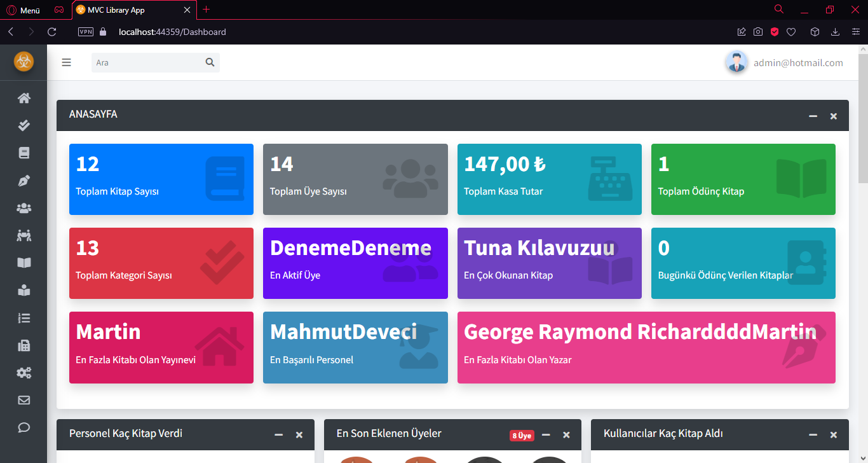Open the Opera Menü button

[23, 10]
